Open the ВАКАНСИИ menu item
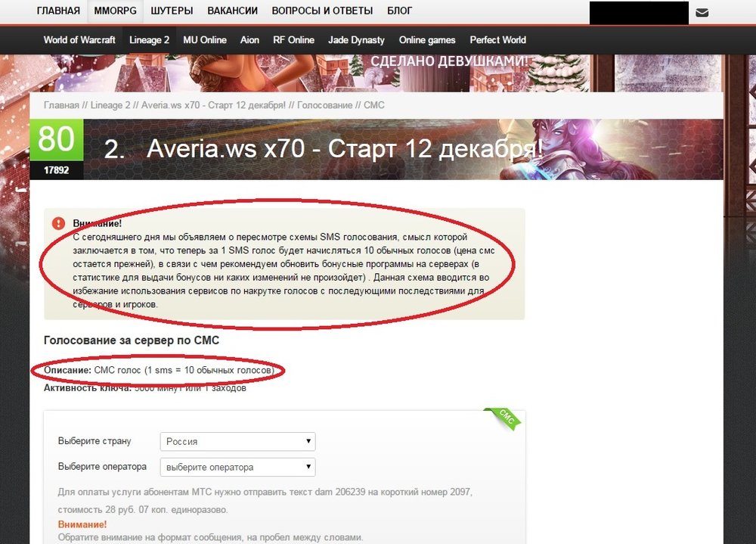 click(x=233, y=11)
